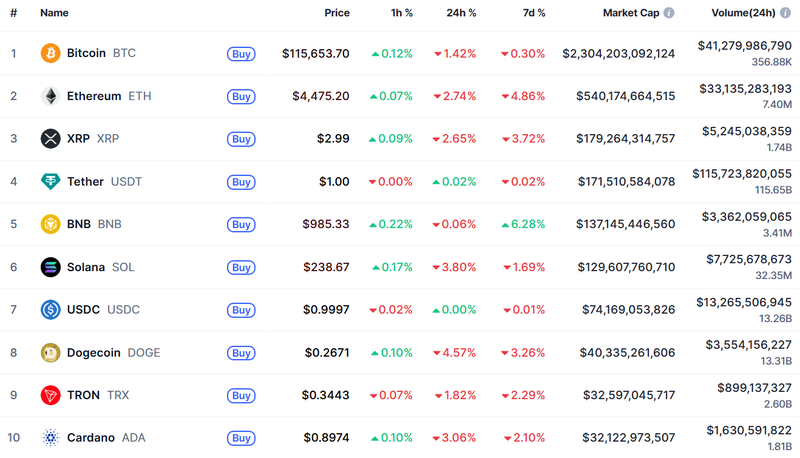Click the TRON logo icon
Screen dimensions: 800x458
pos(50,395)
